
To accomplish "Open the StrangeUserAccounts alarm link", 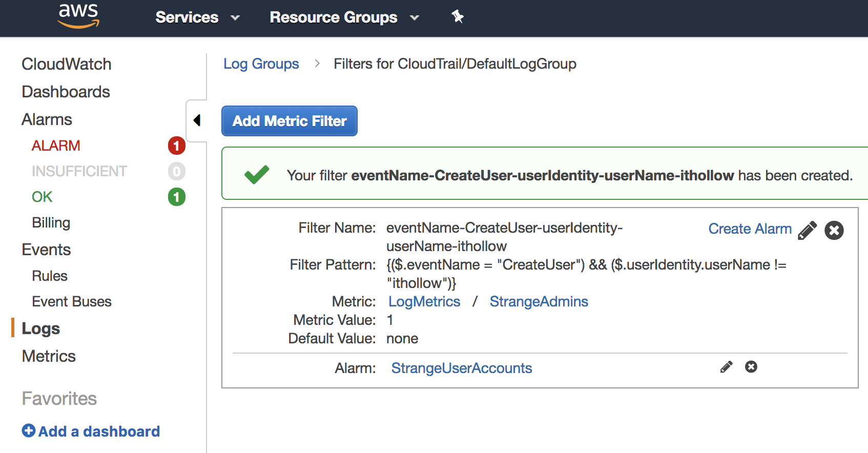I will click(x=461, y=368).
